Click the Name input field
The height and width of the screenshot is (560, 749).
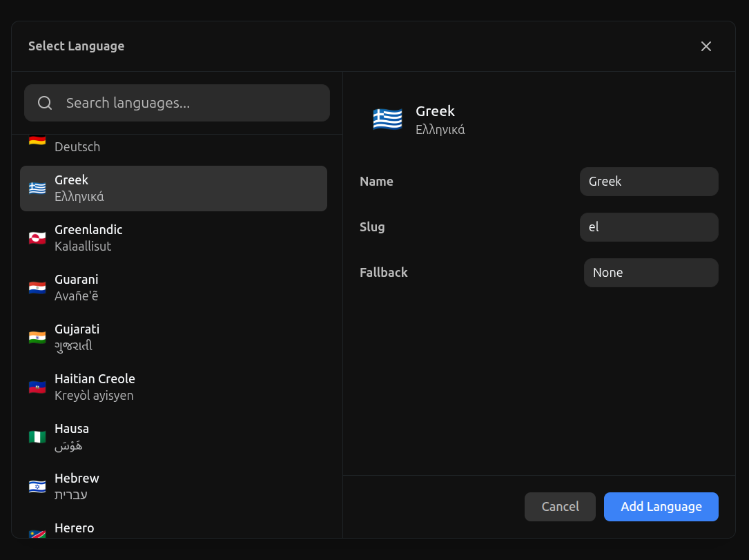coord(648,182)
